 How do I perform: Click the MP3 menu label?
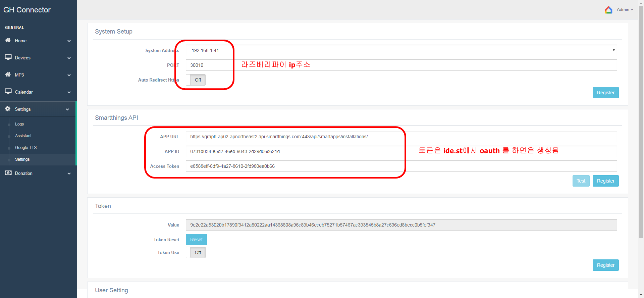click(x=19, y=75)
